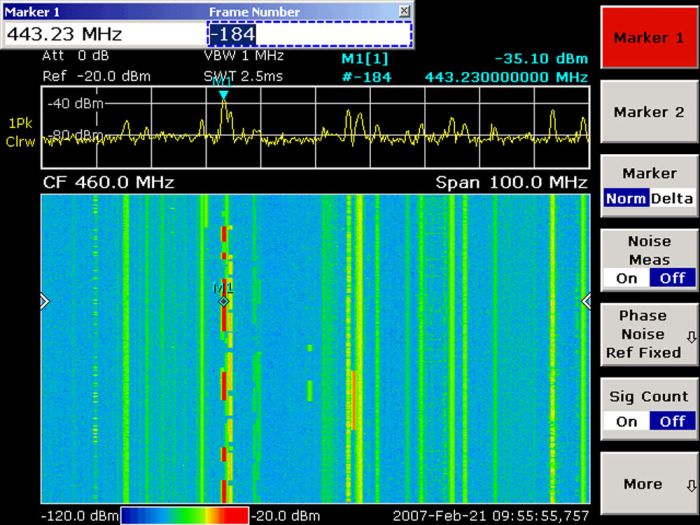This screenshot has width=700, height=525.
Task: Click right frame indicator arrow of spectrogram
Action: pyautogui.click(x=586, y=302)
